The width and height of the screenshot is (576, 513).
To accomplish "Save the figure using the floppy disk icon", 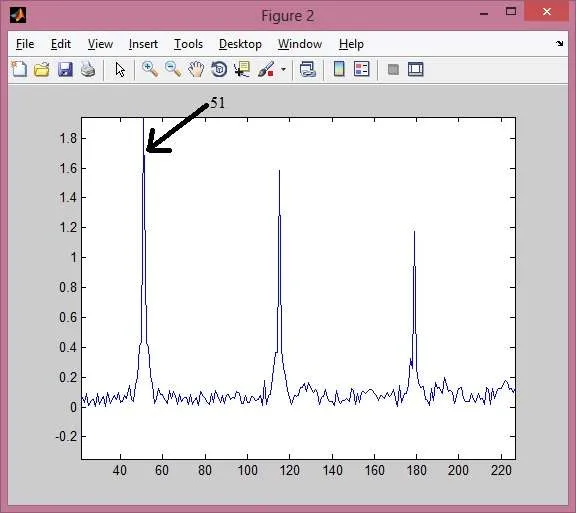I will coord(65,69).
